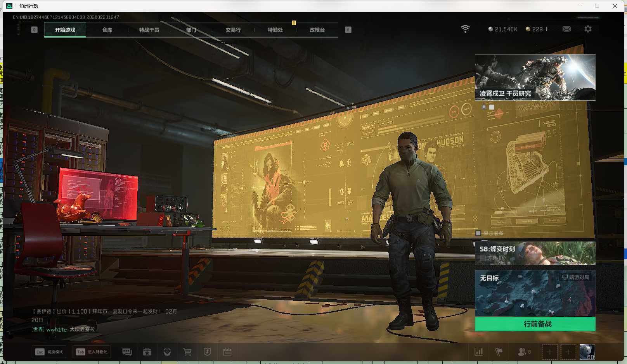Viewport: 627px width, 364px height.
Task: Open the lightning shield icon
Action: tap(207, 352)
